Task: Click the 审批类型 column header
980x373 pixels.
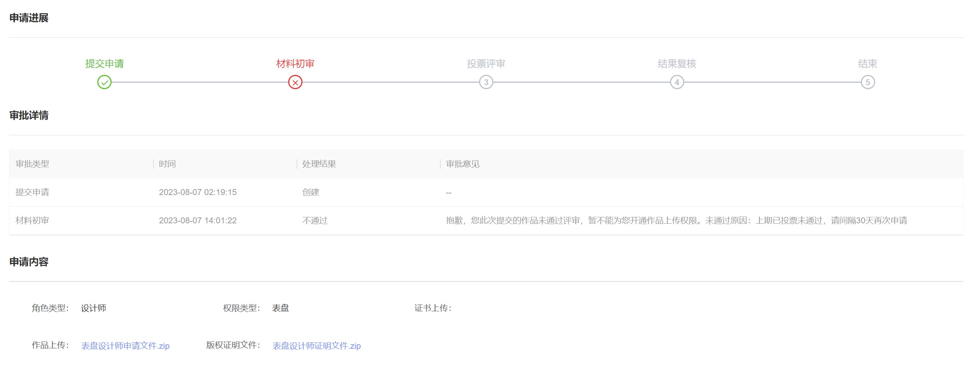Action: [32, 164]
